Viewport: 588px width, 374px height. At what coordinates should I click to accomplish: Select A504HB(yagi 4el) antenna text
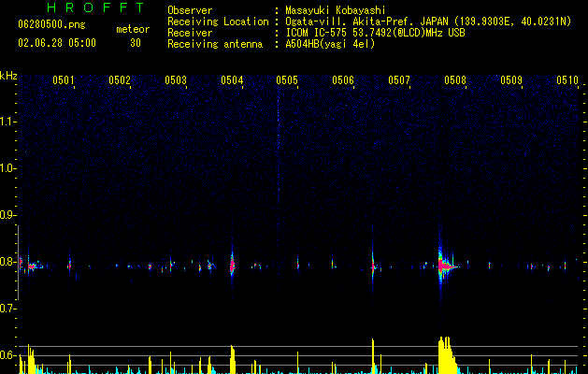click(x=330, y=44)
